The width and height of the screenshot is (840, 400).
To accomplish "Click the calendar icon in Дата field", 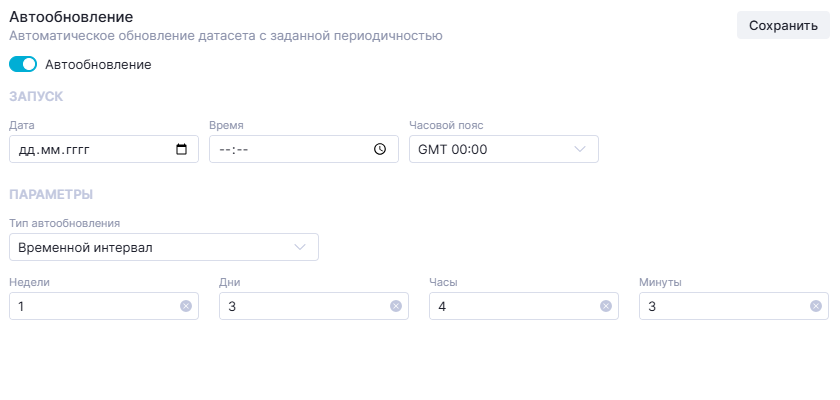I will coord(181,149).
